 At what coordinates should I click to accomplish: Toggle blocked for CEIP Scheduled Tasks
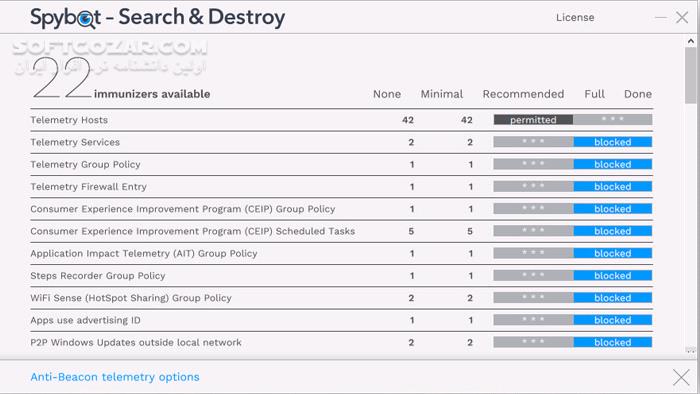tap(612, 231)
